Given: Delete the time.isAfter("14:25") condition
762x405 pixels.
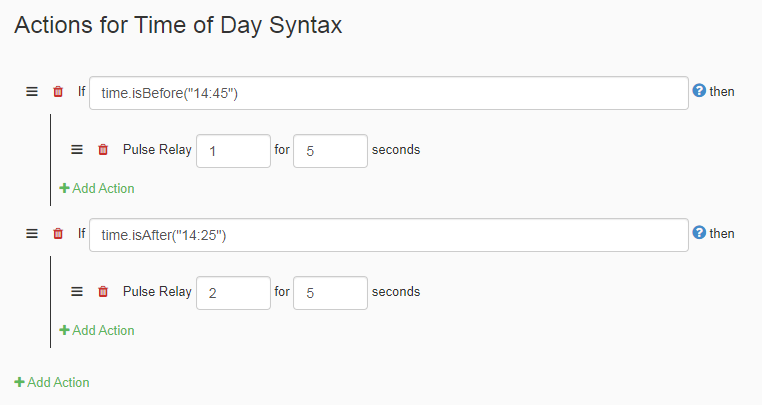Looking at the screenshot, I should click(x=58, y=233).
